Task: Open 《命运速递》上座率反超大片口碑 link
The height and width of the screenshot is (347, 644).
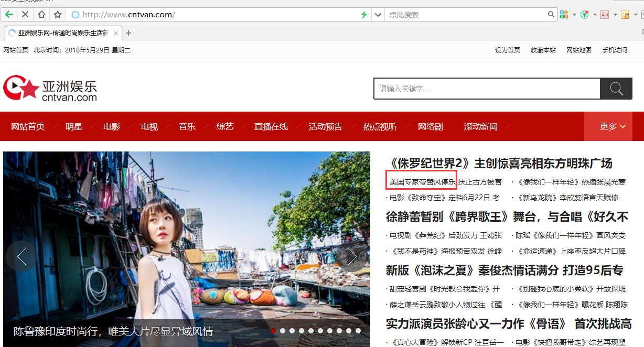Action: (571, 251)
